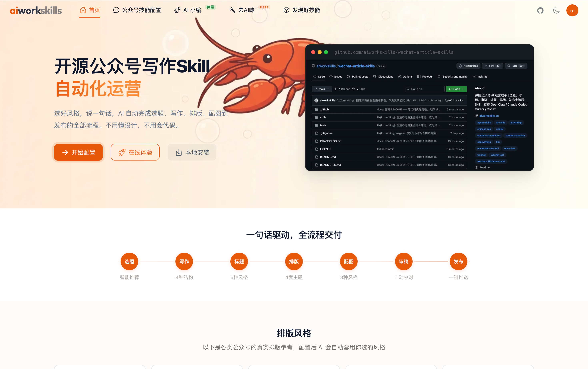The width and height of the screenshot is (588, 369).
Task: Click the '一句话驱动，全流程交付' heading
Action: click(x=294, y=235)
